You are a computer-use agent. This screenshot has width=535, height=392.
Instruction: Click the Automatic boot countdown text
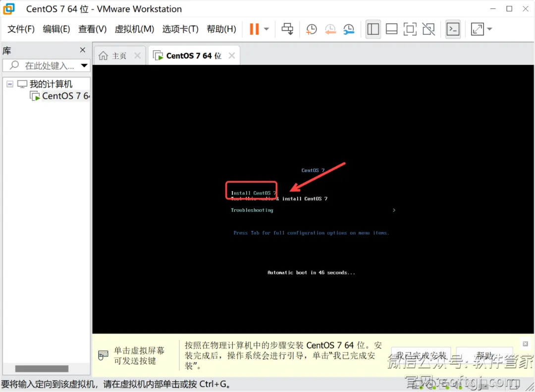(x=311, y=273)
